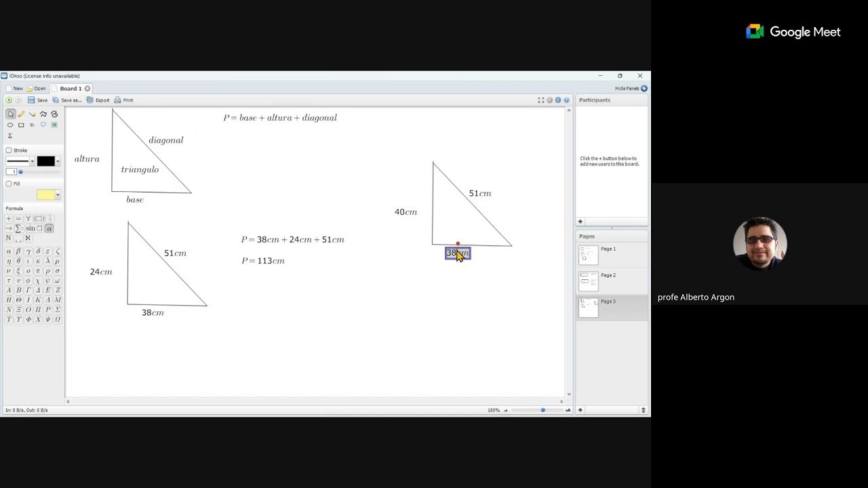The height and width of the screenshot is (488, 868).
Task: Select the arrow selection tool
Action: [x=10, y=114]
